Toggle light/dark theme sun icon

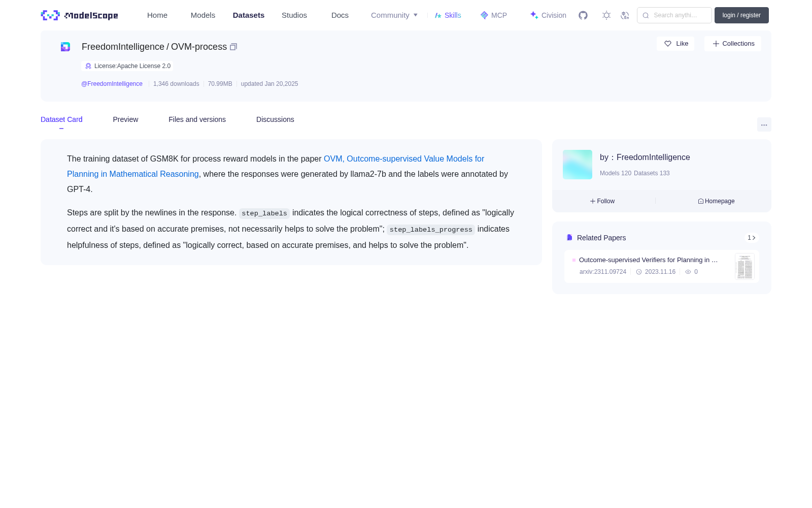[x=606, y=15]
